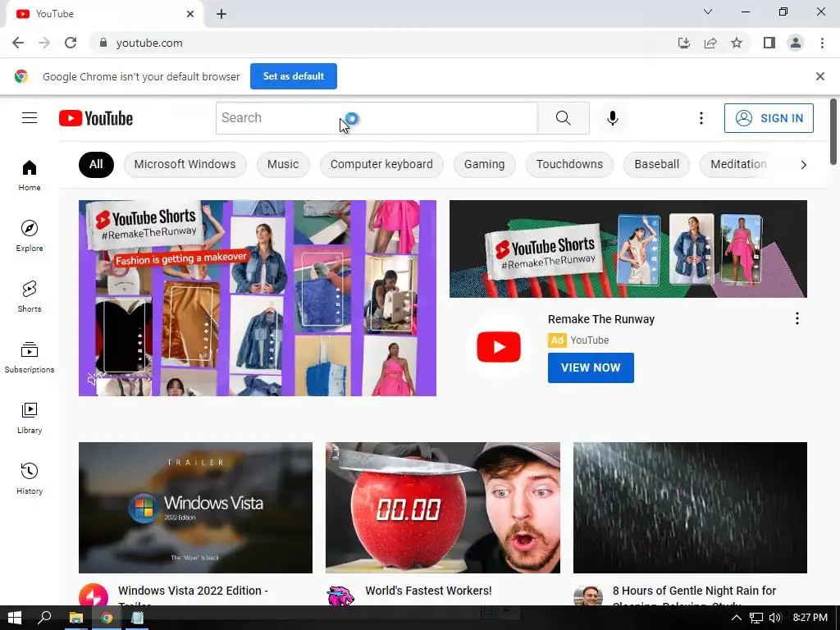Click the YouTube logo

coord(96,118)
